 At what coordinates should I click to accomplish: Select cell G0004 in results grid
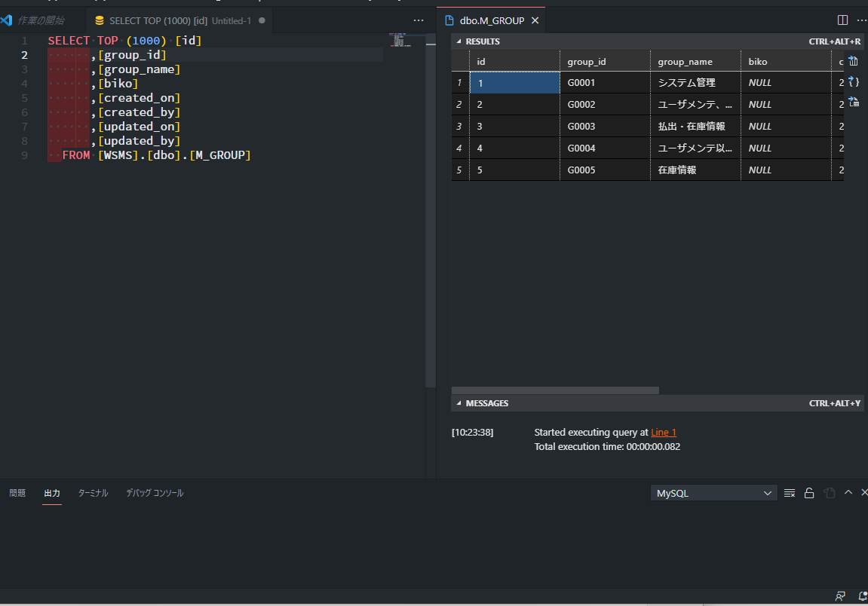605,148
